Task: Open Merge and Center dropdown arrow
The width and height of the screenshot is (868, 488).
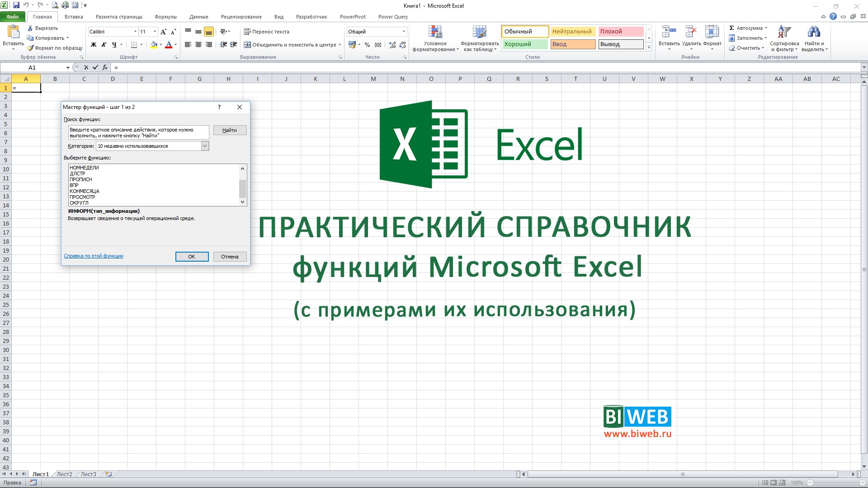Action: [340, 45]
